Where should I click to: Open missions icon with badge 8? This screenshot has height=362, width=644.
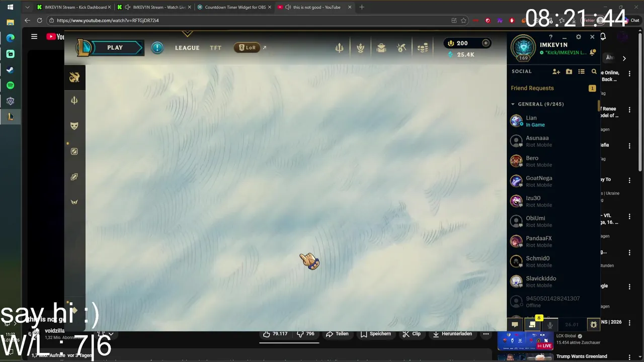(532, 325)
